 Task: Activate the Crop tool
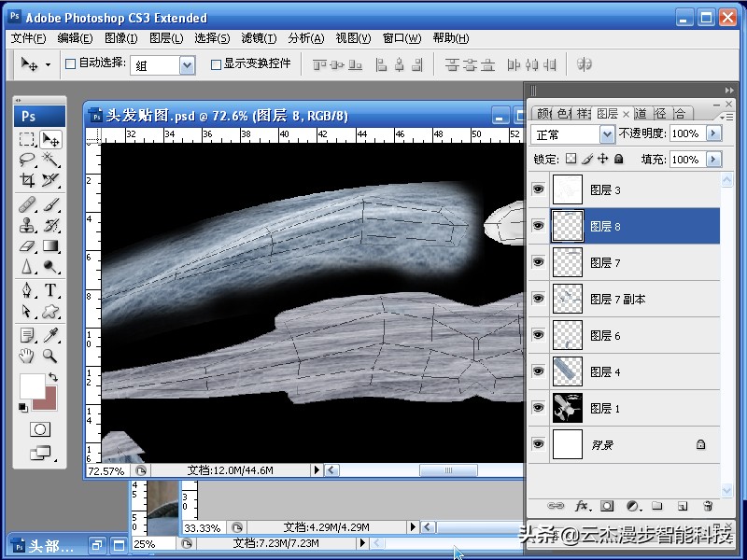tap(26, 178)
